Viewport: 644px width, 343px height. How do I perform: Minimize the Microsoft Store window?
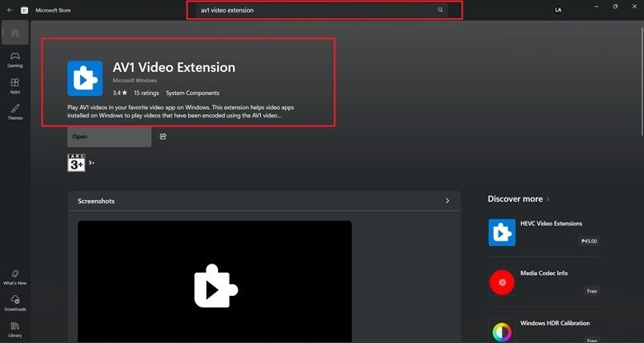(596, 7)
